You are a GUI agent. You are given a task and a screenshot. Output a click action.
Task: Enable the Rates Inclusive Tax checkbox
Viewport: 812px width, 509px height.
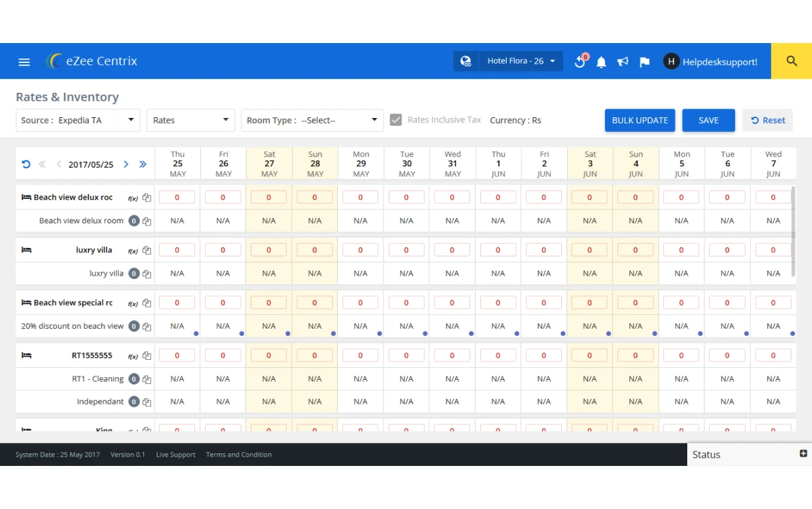[x=396, y=120]
